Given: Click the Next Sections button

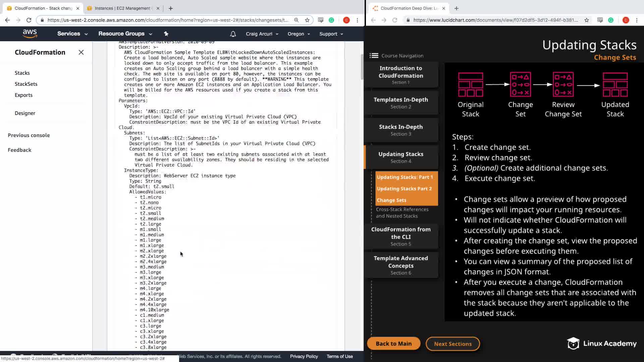Looking at the screenshot, I should coord(452,344).
